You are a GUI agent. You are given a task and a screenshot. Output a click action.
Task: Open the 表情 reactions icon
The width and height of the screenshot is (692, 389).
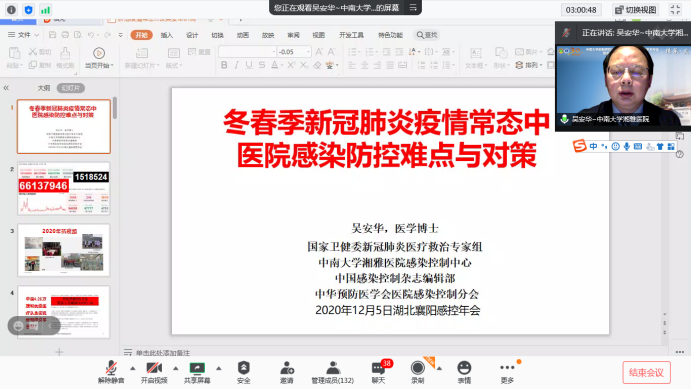pyautogui.click(x=464, y=372)
